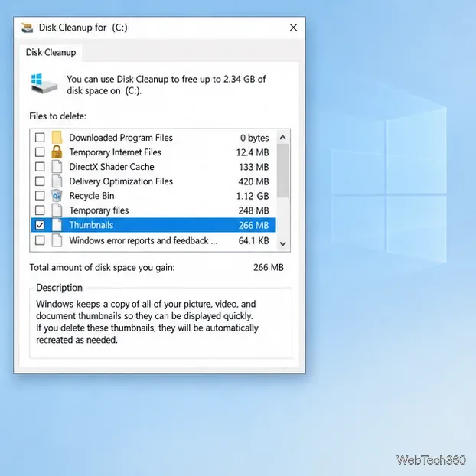476x476 pixels.
Task: Click the 0 bytes size value
Action: coord(254,138)
